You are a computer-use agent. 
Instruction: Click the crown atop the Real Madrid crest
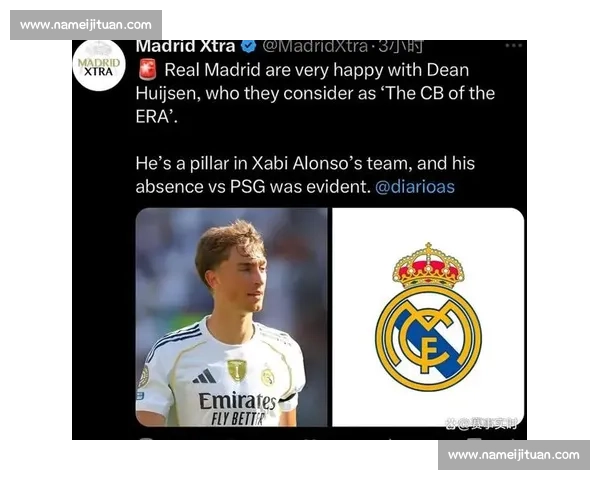pos(428,266)
